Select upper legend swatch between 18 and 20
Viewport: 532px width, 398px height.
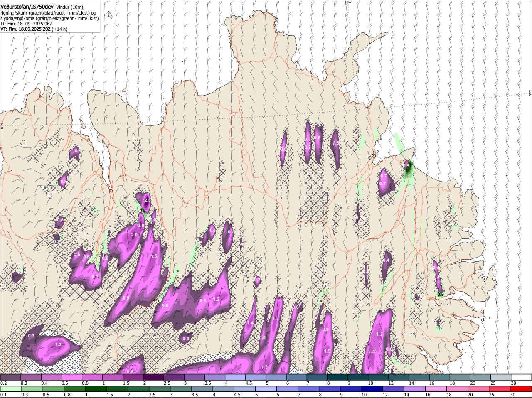tap(460, 377)
